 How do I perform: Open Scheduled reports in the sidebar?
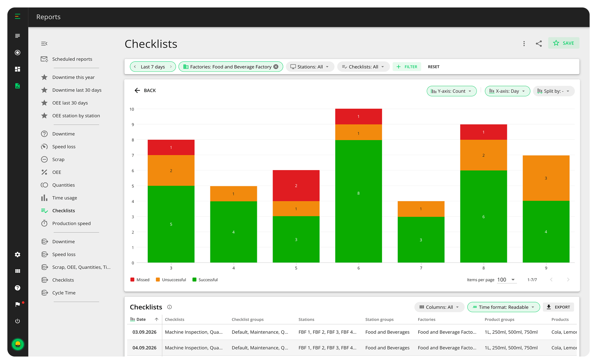point(72,59)
